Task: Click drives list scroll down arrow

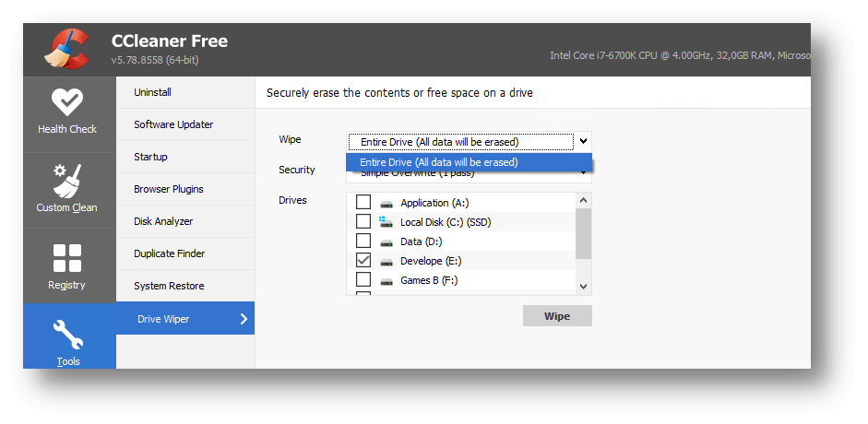Action: click(x=584, y=287)
